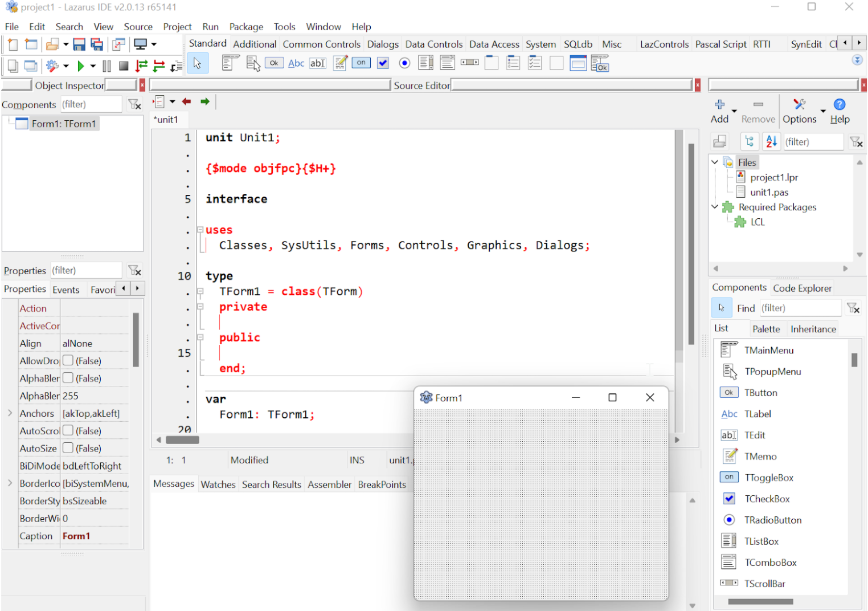The image size is (868, 611).
Task: Collapse the Required Packages tree node
Action: (715, 207)
